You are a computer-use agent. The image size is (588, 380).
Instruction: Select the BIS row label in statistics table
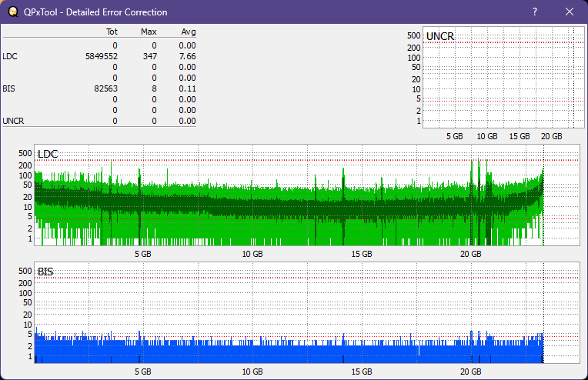8,88
